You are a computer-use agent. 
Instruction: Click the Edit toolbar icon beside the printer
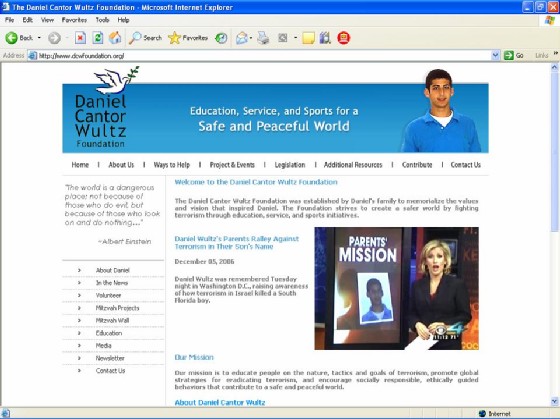[283, 38]
